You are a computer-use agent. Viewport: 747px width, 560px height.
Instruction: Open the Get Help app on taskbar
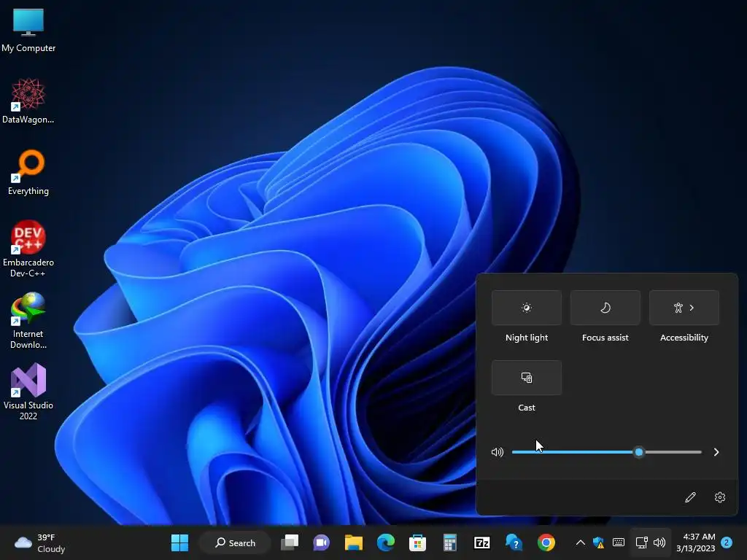(x=514, y=542)
